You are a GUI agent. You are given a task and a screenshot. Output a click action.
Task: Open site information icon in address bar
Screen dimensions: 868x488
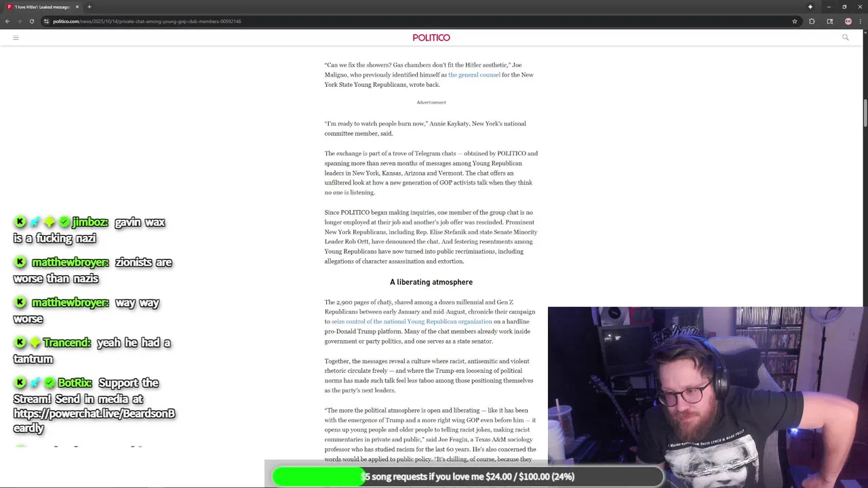pos(46,21)
